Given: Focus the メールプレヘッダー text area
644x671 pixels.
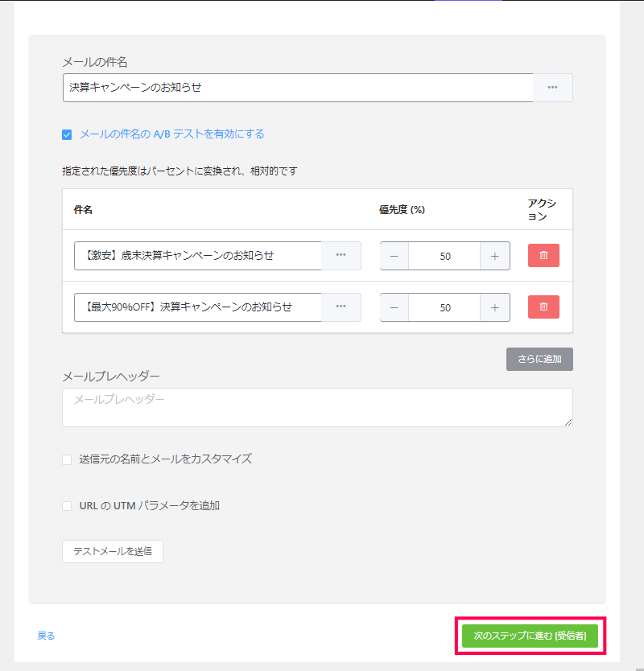Looking at the screenshot, I should (x=317, y=407).
